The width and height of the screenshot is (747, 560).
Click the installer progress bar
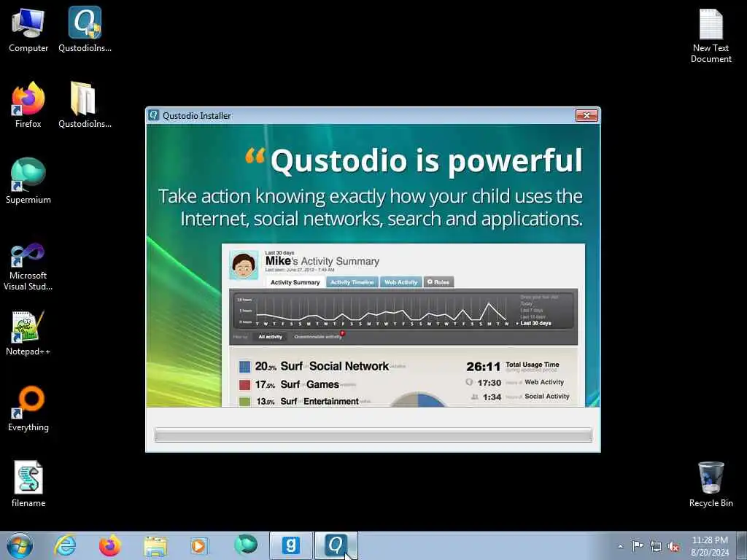[373, 435]
